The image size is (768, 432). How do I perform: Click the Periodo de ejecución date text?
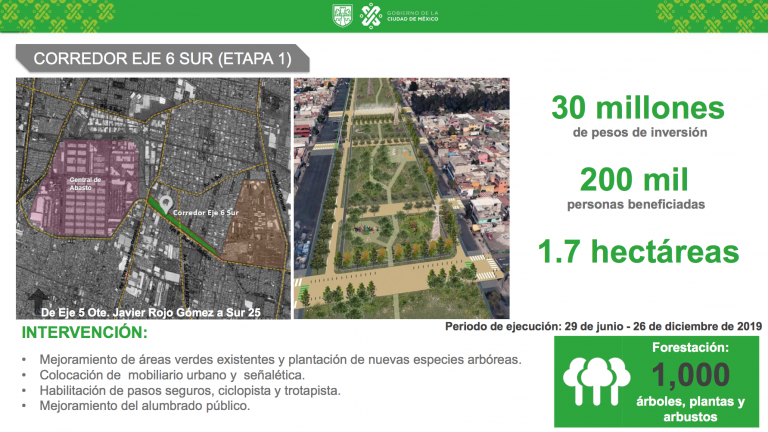(x=603, y=326)
